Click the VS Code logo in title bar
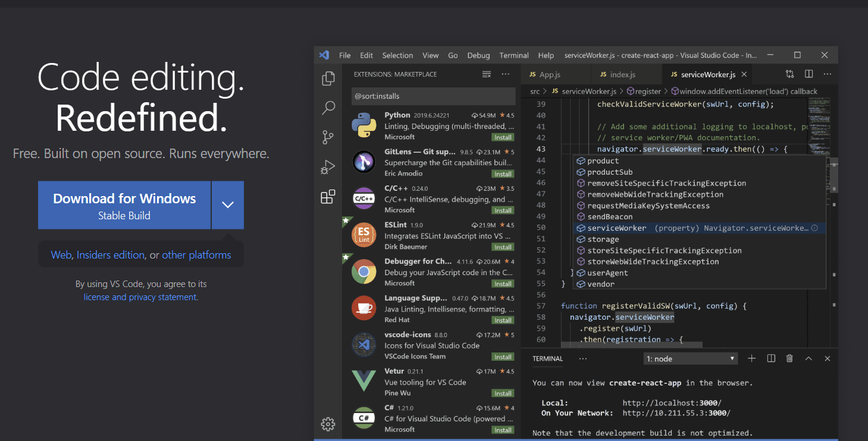This screenshot has width=868, height=441. click(x=324, y=55)
